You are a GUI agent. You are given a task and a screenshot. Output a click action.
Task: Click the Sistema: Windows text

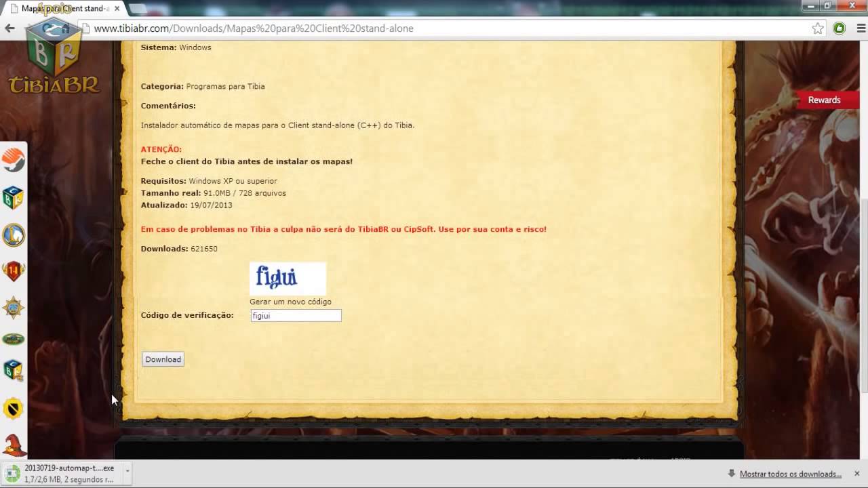coord(176,47)
